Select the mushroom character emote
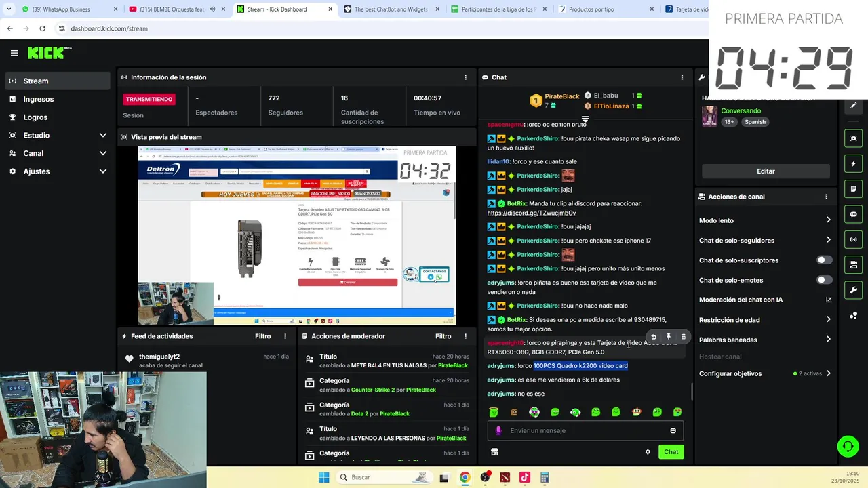 pos(636,412)
